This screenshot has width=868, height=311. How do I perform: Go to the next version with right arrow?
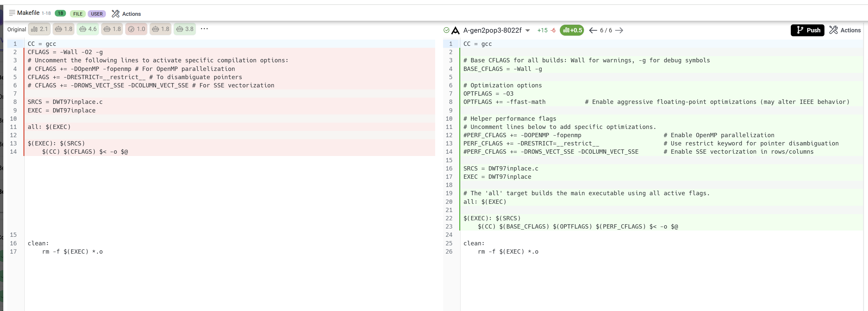619,30
